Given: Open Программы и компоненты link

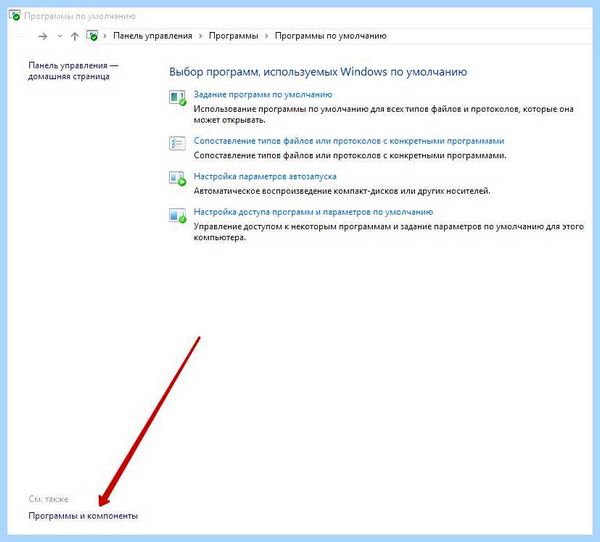Looking at the screenshot, I should (x=83, y=516).
